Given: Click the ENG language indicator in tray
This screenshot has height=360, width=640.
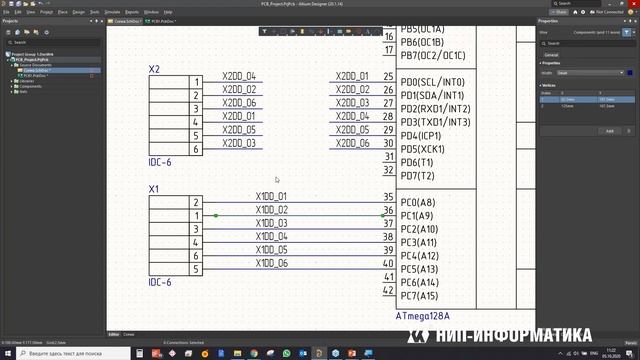Looking at the screenshot, I should coord(594,353).
